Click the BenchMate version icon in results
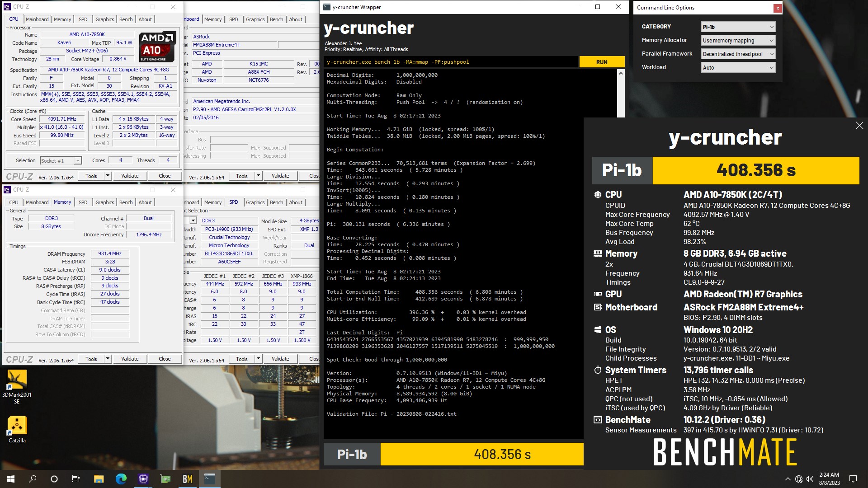The image size is (868, 488). [x=598, y=420]
